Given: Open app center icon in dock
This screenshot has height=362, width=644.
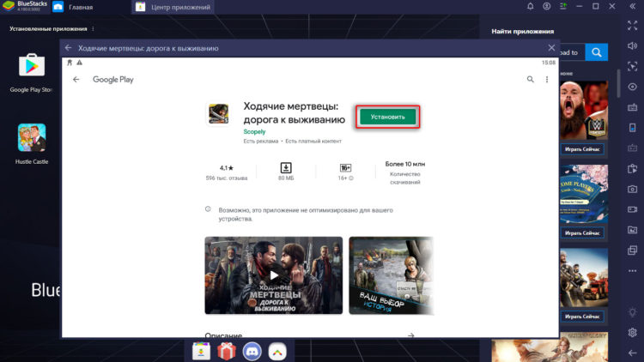Looking at the screenshot, I should tap(201, 352).
